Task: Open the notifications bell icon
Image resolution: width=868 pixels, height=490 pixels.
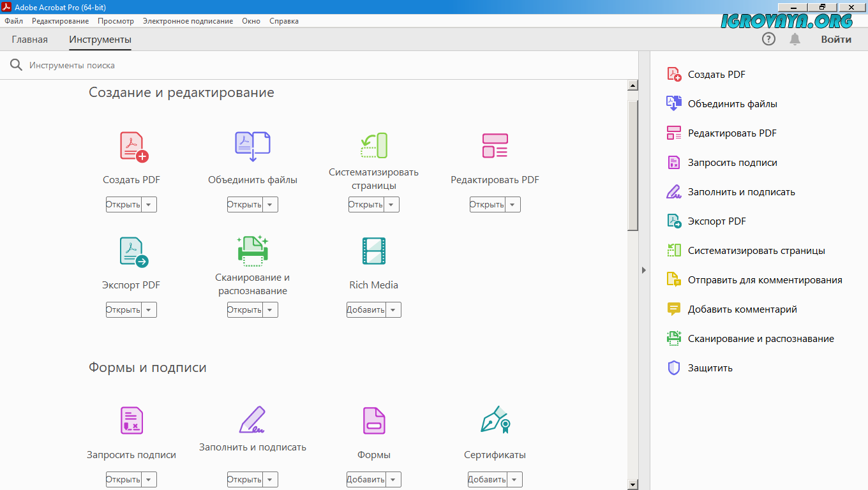Action: (795, 40)
